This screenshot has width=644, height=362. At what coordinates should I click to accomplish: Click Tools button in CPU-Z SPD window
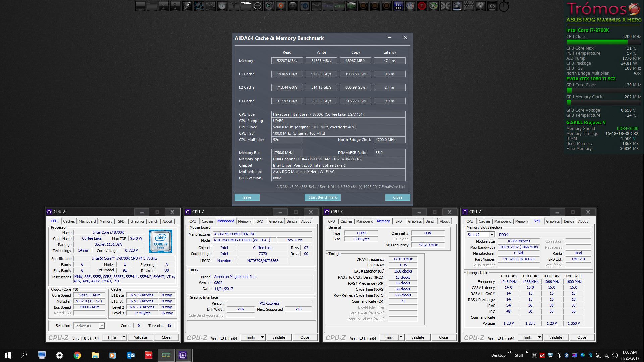pos(527,337)
